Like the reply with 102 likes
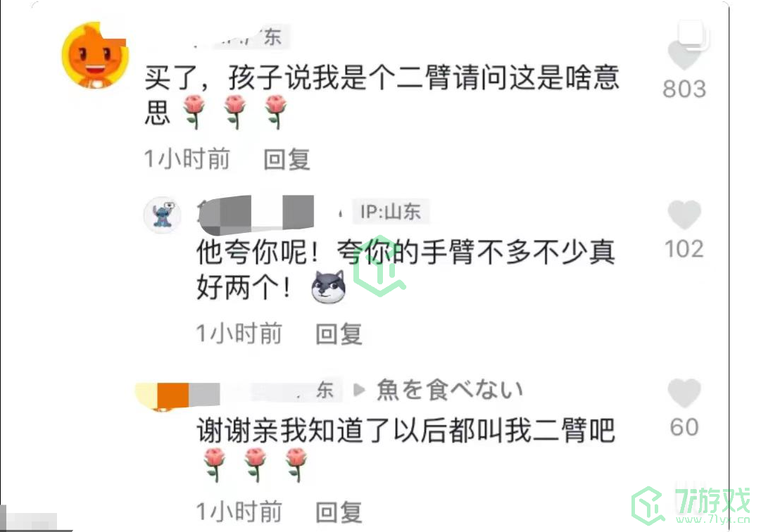Screen dimensions: 761x532 tap(684, 215)
